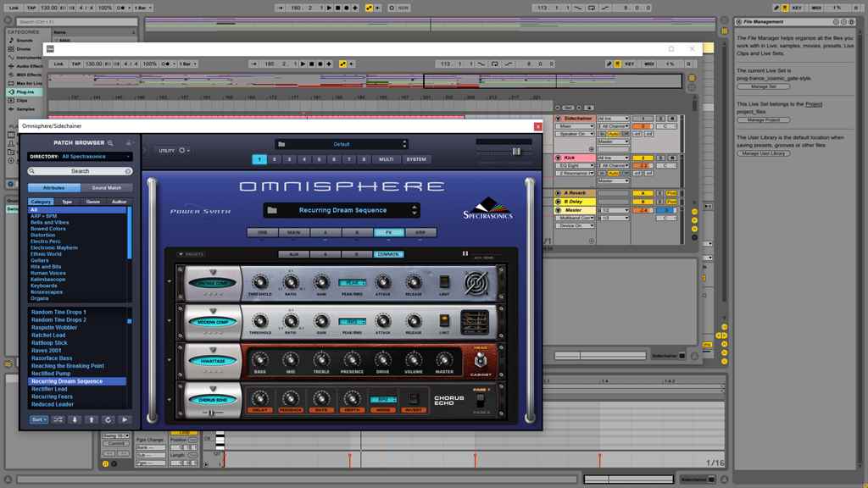This screenshot has width=868, height=488.
Task: Step to next patch with down arrow
Action: [75, 420]
